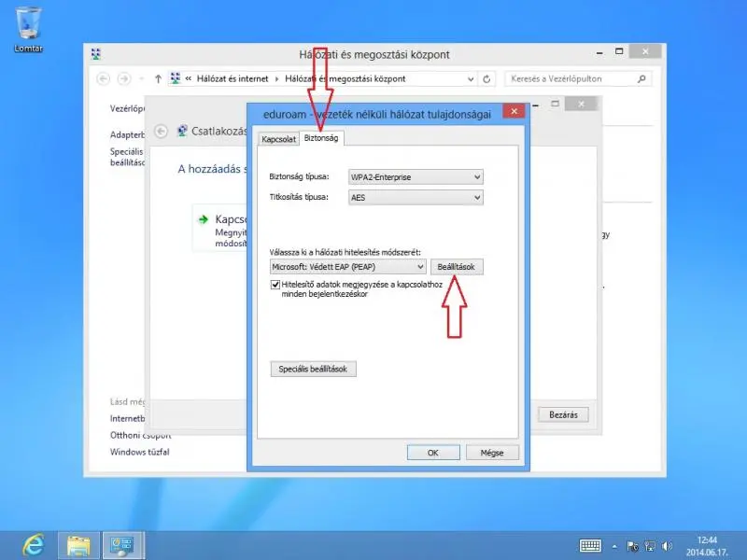Confirm the dialog with OK
Image resolution: width=747 pixels, height=560 pixels.
(x=433, y=453)
